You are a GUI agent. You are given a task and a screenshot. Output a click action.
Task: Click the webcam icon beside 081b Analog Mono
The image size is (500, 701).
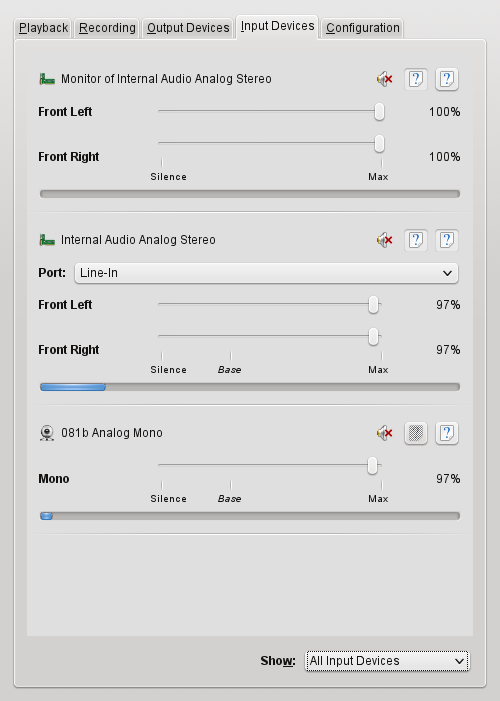(47, 433)
